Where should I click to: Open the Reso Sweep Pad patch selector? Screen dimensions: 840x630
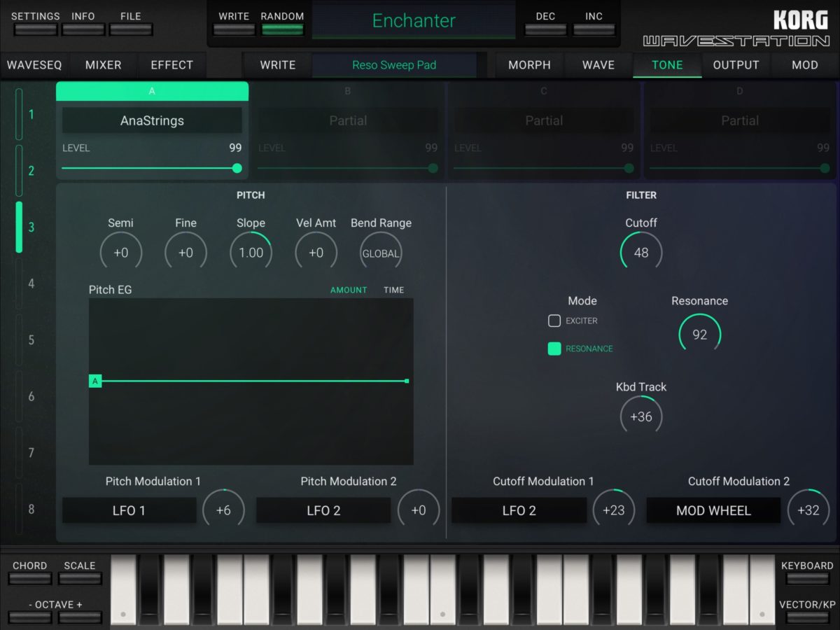coord(394,65)
